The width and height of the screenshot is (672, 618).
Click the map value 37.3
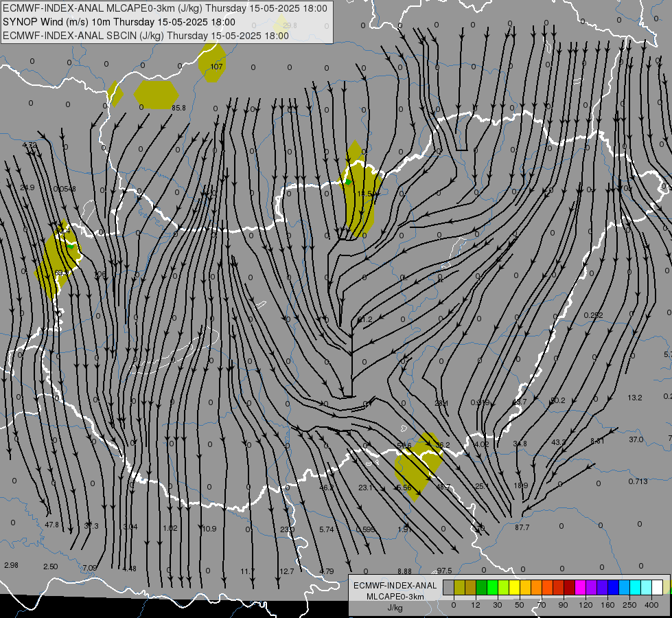point(91,526)
